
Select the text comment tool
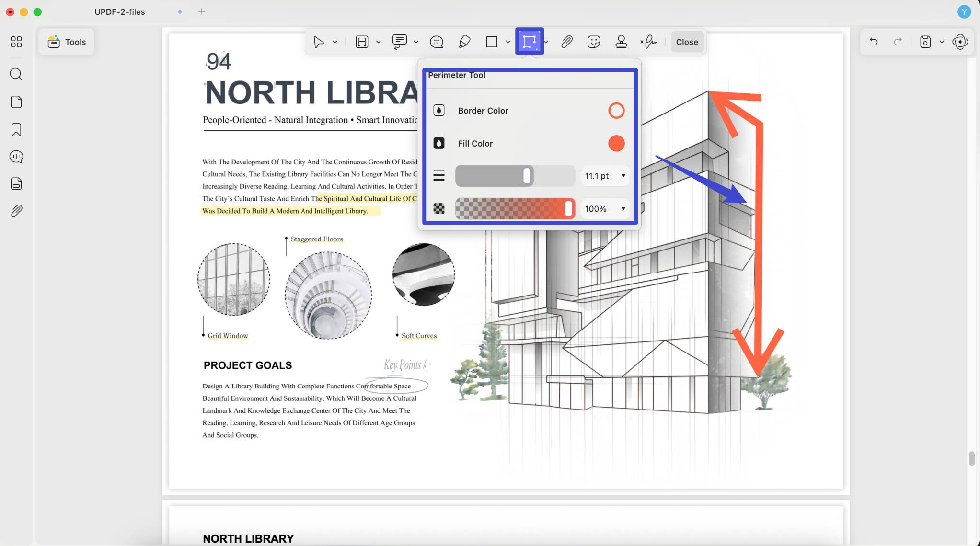(400, 42)
